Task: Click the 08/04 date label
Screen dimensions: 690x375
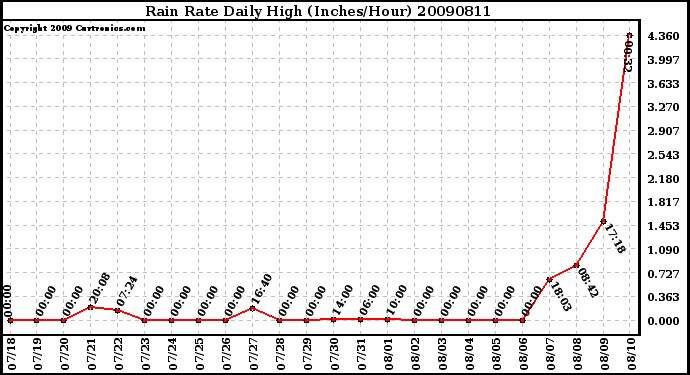Action: (x=470, y=354)
